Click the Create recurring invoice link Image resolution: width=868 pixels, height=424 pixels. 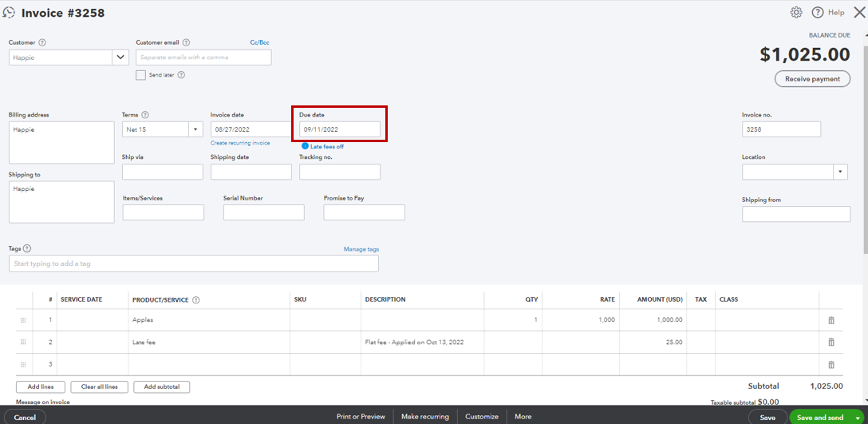240,143
